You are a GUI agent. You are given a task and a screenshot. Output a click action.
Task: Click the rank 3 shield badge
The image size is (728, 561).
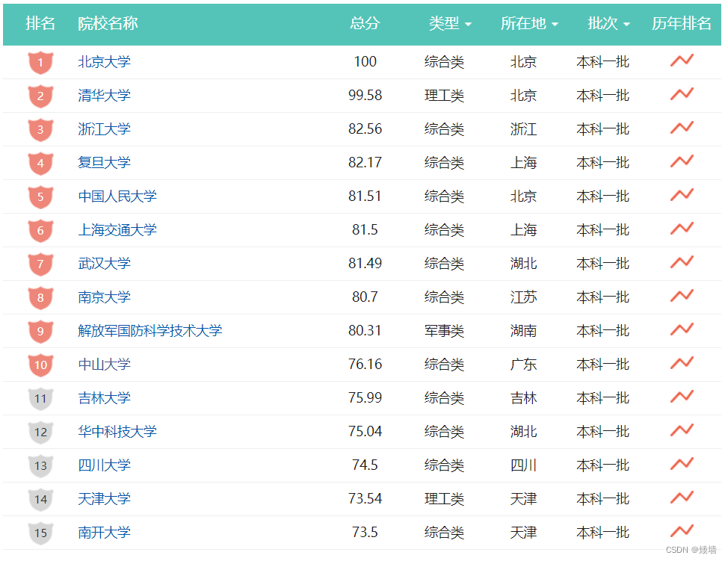(x=41, y=130)
